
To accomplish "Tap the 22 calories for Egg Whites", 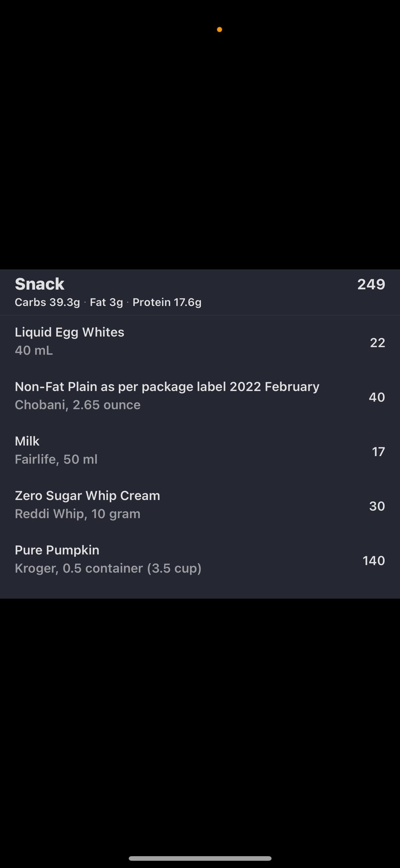I will [x=377, y=343].
